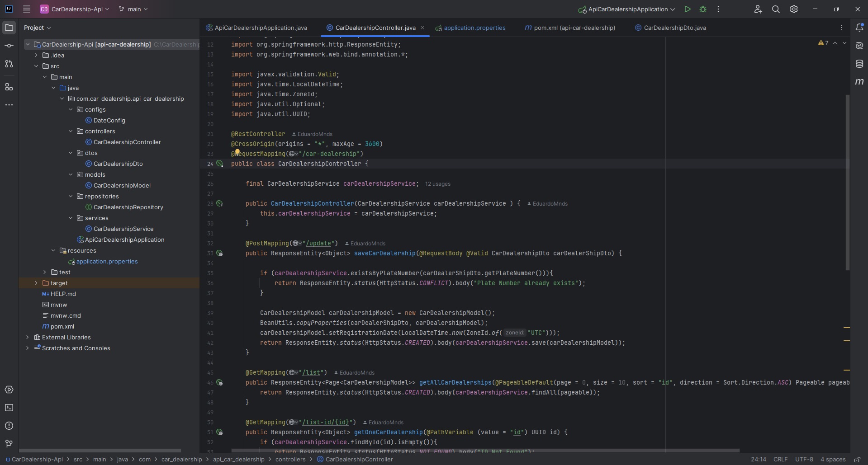Open the Terminal tool window
Screen dimensions: 868x465
(9, 408)
